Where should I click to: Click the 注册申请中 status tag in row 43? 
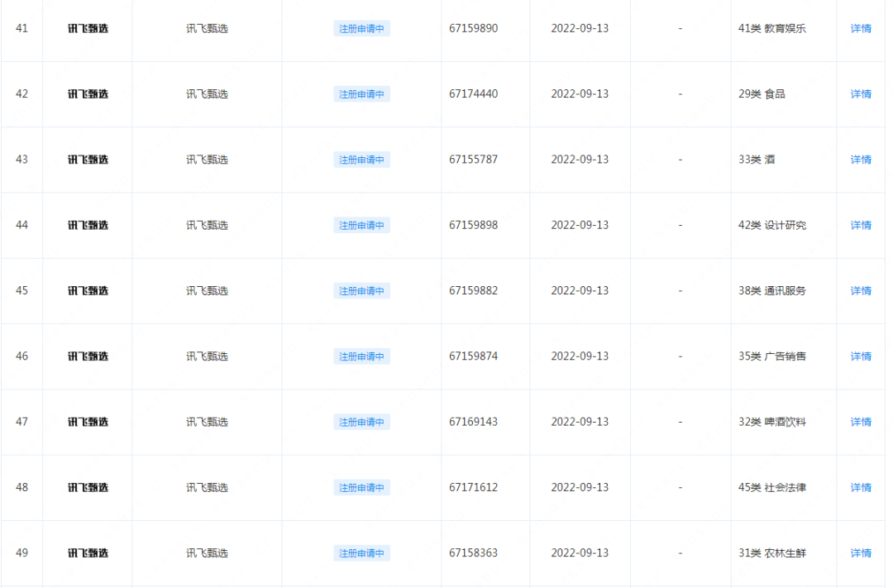click(361, 160)
